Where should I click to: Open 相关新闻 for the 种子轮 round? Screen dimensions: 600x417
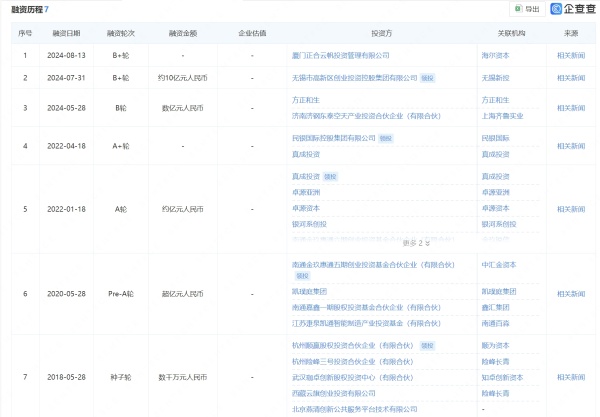[571, 377]
